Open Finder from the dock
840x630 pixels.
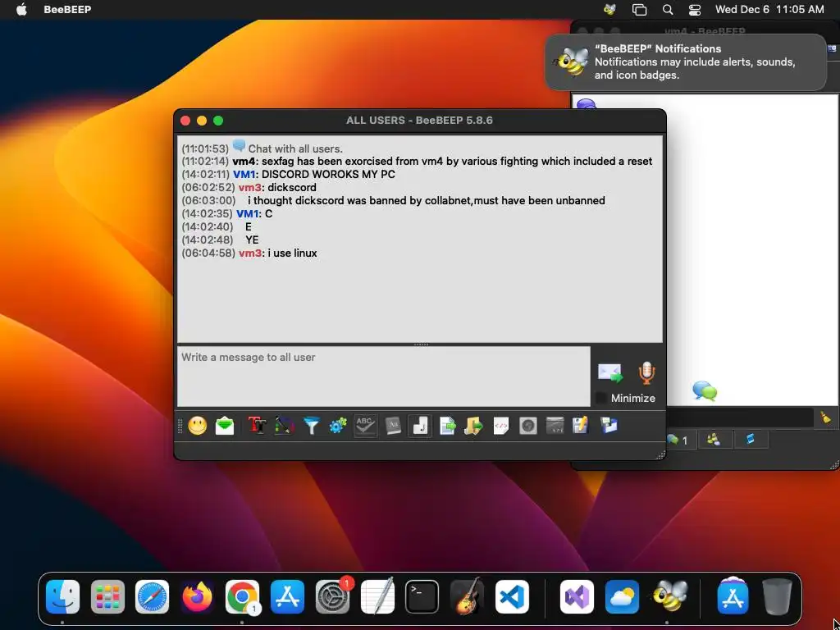pos(62,597)
